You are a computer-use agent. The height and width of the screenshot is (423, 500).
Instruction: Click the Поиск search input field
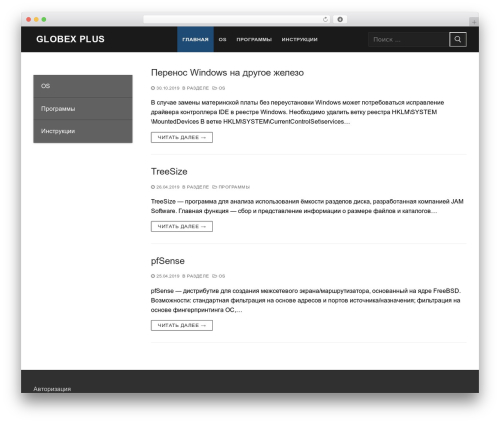tap(408, 39)
